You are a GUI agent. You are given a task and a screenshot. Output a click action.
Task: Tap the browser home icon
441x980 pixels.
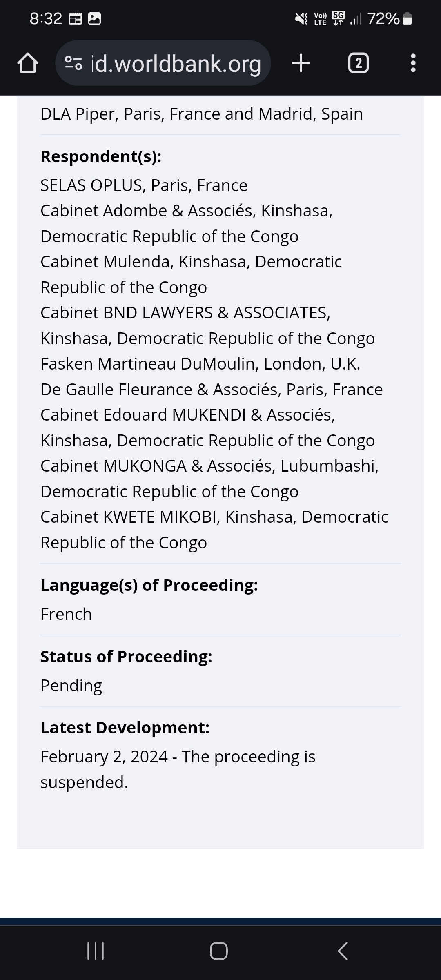tap(28, 63)
